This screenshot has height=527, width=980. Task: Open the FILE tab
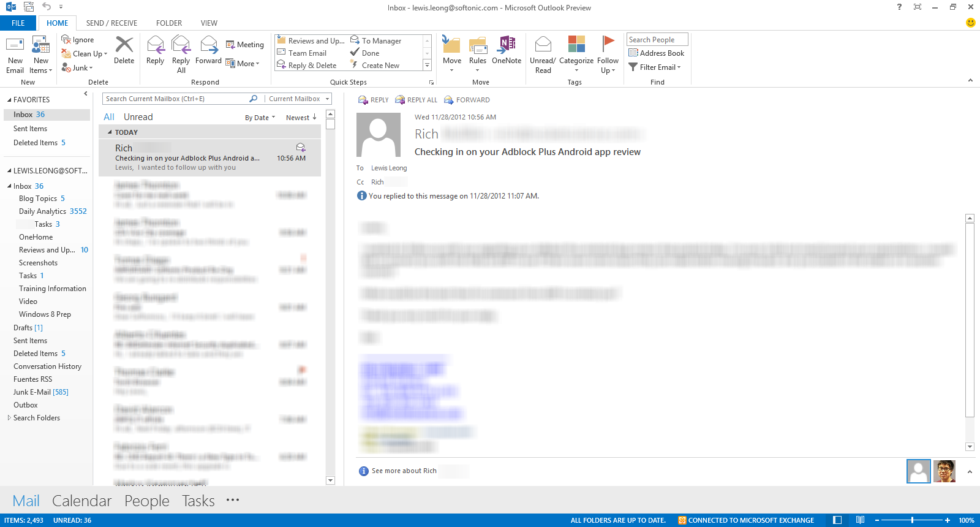pyautogui.click(x=18, y=23)
